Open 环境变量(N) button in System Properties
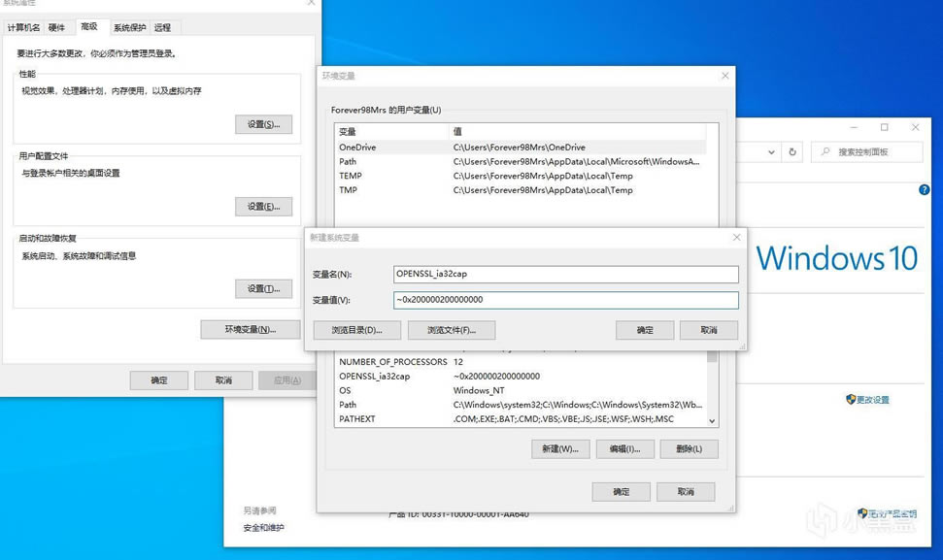 point(251,329)
